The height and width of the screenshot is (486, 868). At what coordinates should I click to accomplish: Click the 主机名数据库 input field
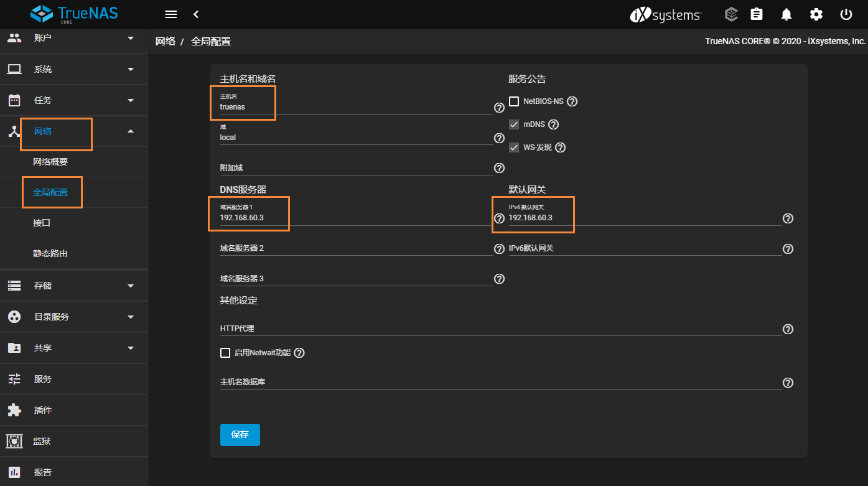coord(501,382)
